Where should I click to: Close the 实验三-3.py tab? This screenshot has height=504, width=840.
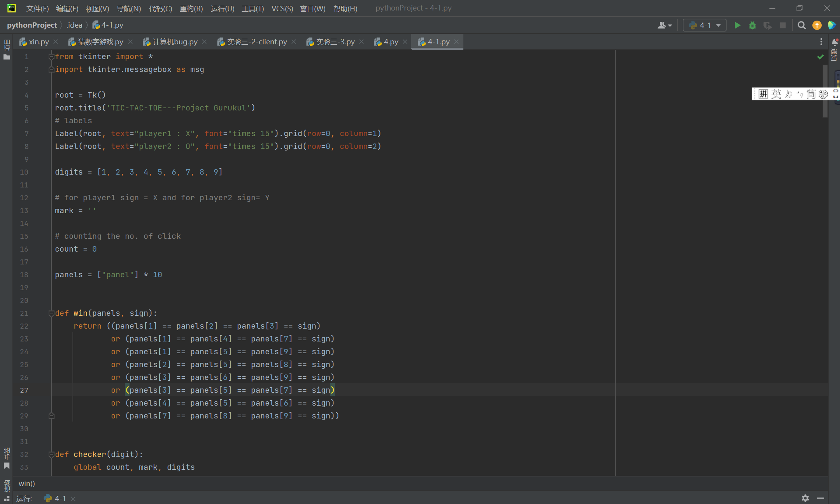pos(361,42)
